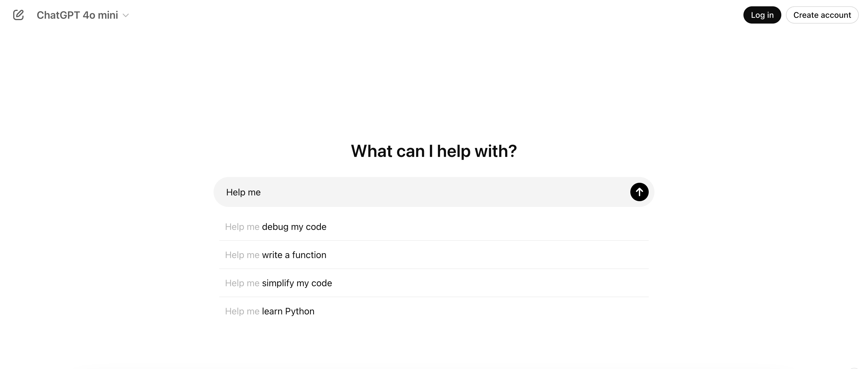Click the gray "Help me" prefix before "simplify my code"
The width and height of the screenshot is (868, 369).
[x=242, y=283]
